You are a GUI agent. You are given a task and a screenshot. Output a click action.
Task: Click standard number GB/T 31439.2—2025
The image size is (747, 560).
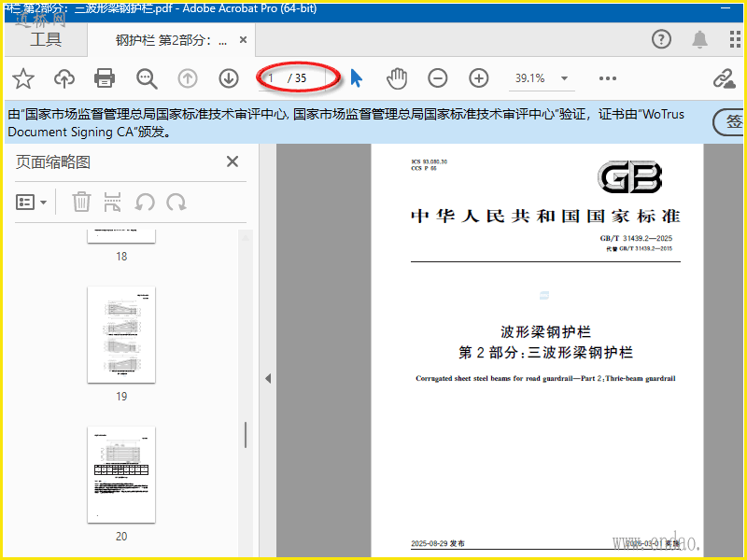coord(636,238)
